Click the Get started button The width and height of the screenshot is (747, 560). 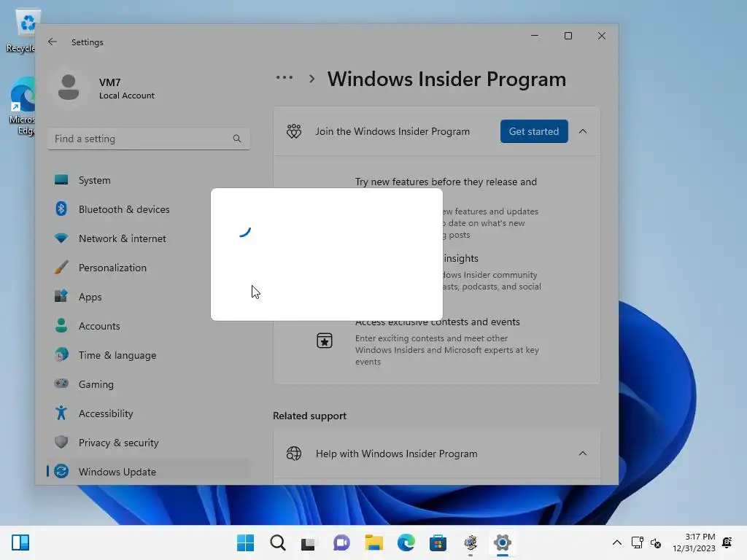coord(533,131)
